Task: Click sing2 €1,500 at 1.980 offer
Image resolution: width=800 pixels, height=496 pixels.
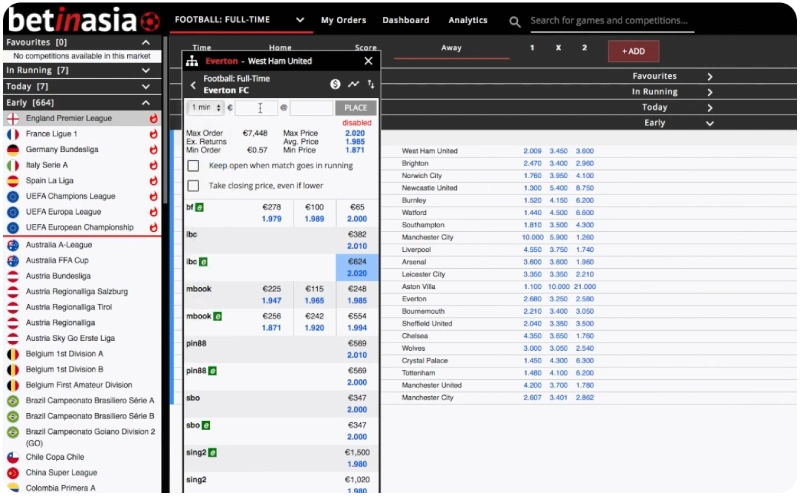Action: tap(357, 458)
